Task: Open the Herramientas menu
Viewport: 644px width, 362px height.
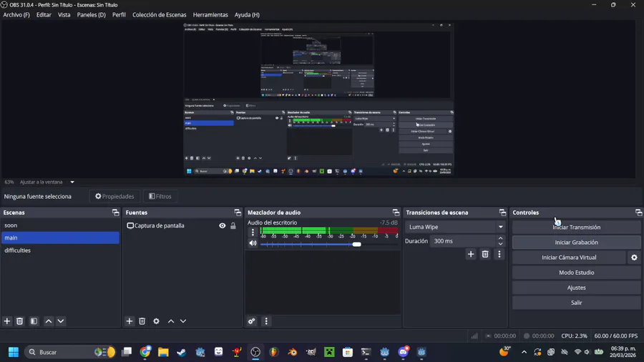Action: coord(210,15)
